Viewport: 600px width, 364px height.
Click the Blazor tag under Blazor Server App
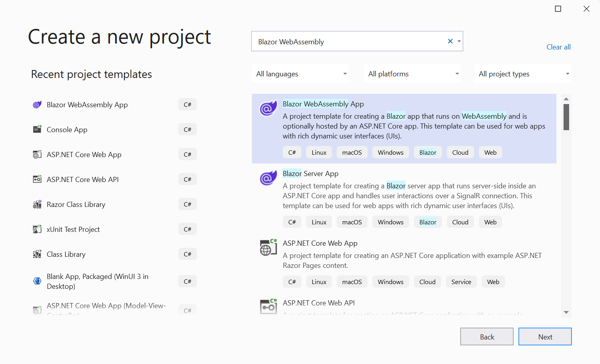428,222
